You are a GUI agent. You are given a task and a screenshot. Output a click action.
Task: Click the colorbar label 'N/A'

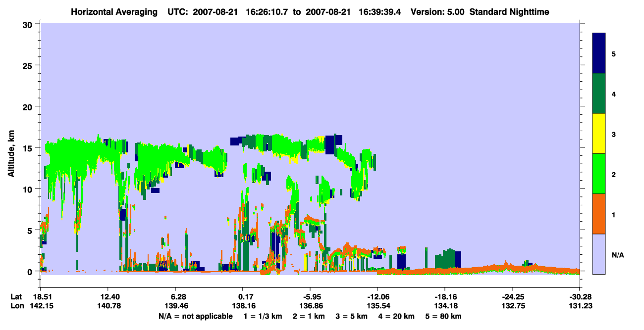[x=618, y=255]
